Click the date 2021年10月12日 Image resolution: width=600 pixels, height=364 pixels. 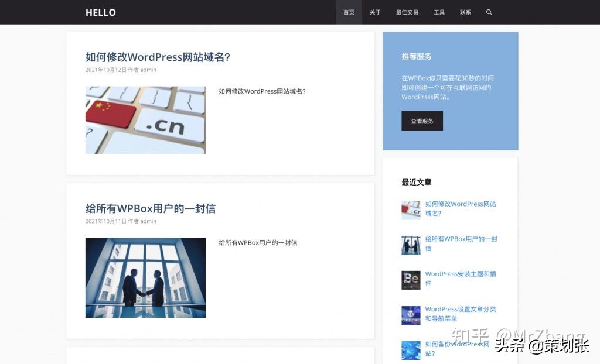105,70
